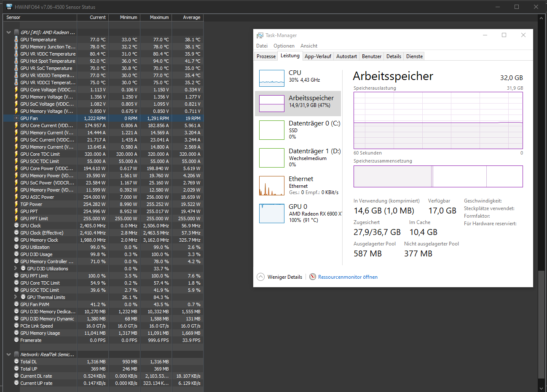This screenshot has width=547, height=392.
Task: Click thermometer icon next to GPU Temperature
Action: 16,40
